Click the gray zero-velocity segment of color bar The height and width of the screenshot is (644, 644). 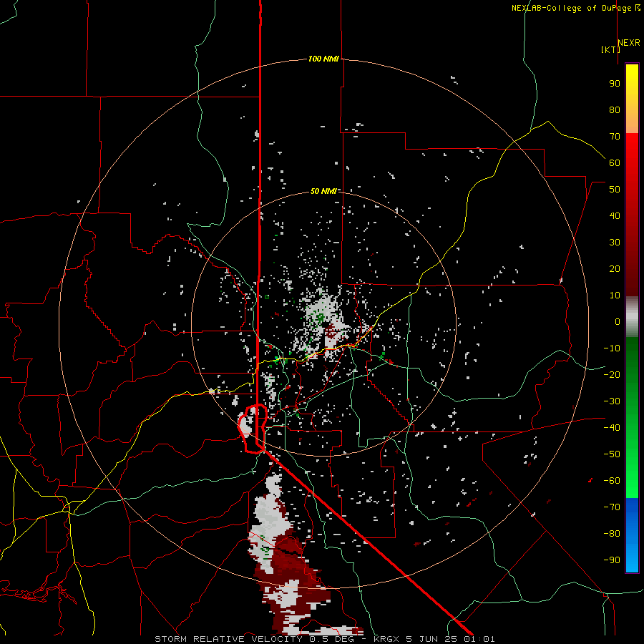(x=632, y=317)
